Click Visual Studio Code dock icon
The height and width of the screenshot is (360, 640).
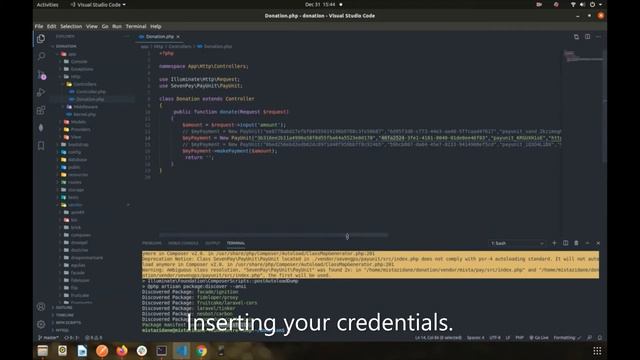[181, 351]
